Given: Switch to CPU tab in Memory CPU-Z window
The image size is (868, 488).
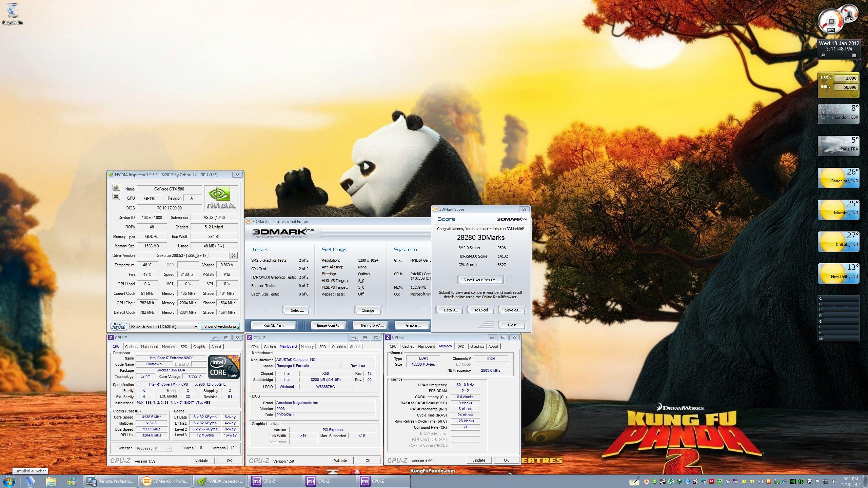Looking at the screenshot, I should coord(393,346).
